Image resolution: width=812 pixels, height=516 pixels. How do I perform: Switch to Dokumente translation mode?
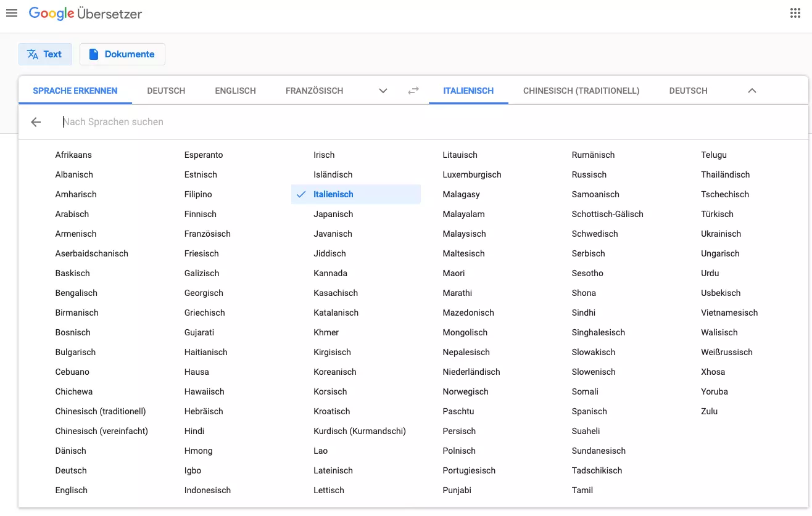tap(122, 54)
